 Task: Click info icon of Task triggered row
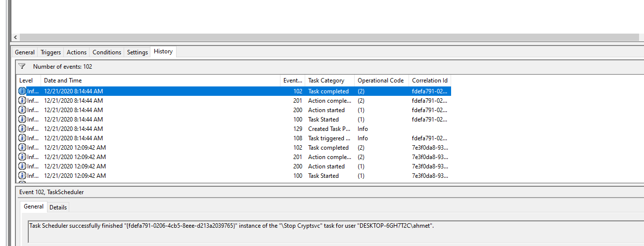tap(22, 138)
